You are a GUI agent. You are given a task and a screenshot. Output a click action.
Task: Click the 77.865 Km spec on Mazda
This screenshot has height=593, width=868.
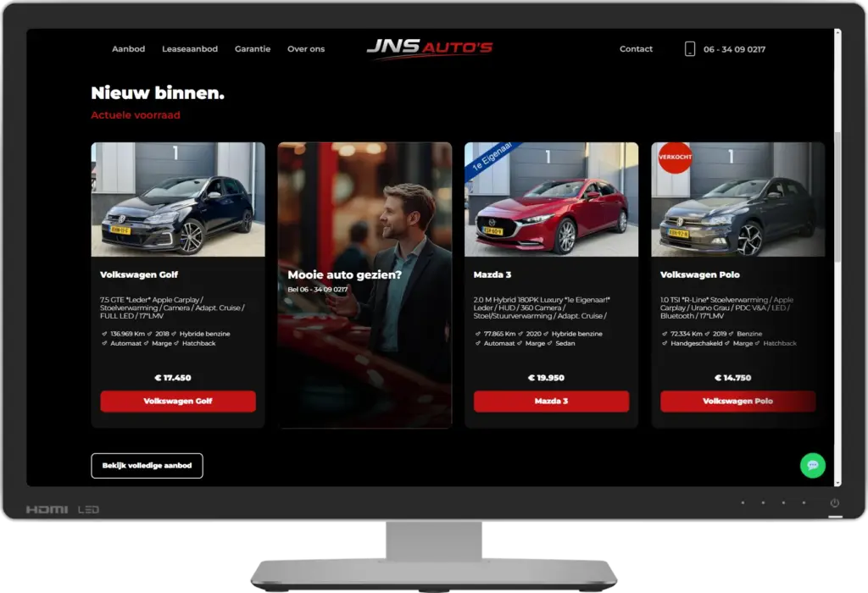tap(499, 334)
